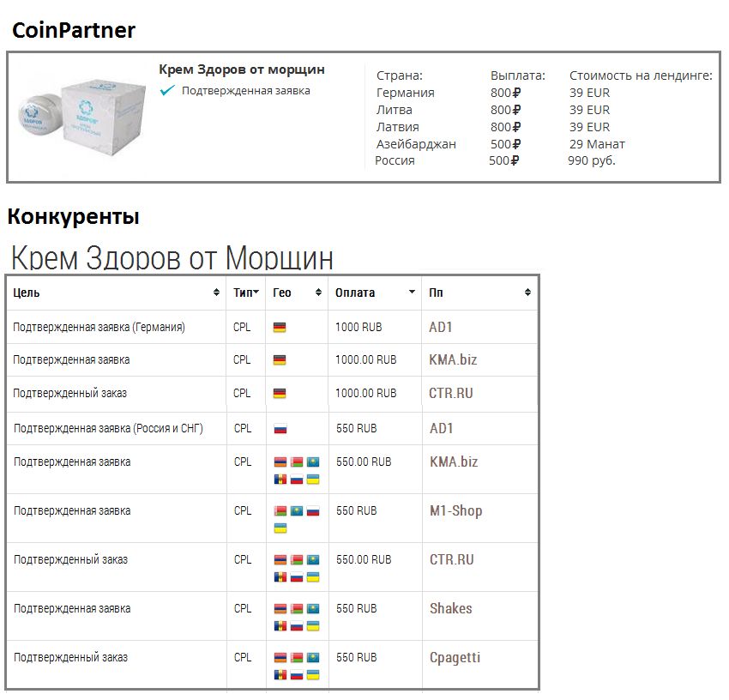
Task: Click the Россия country entry
Action: coord(395,160)
